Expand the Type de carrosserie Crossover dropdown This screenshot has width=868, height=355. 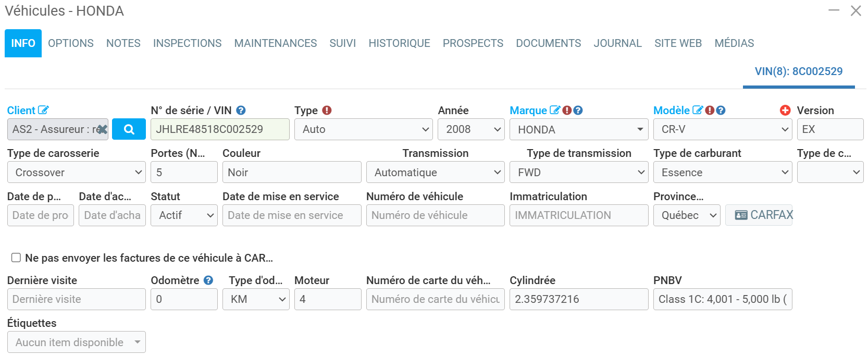(77, 173)
